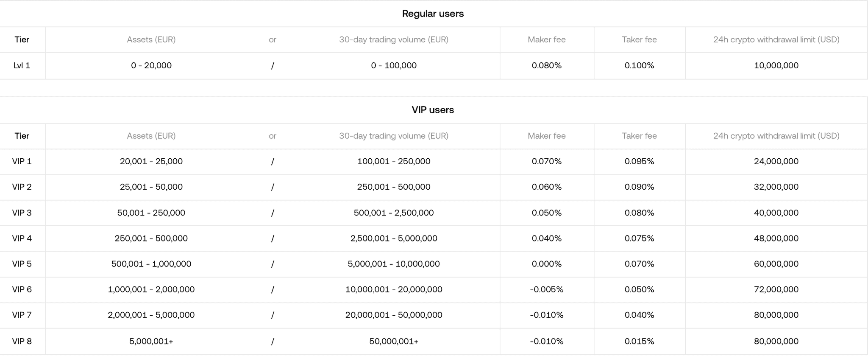
Task: Click the VIP 8 taker fee 0.015%
Action: click(639, 341)
